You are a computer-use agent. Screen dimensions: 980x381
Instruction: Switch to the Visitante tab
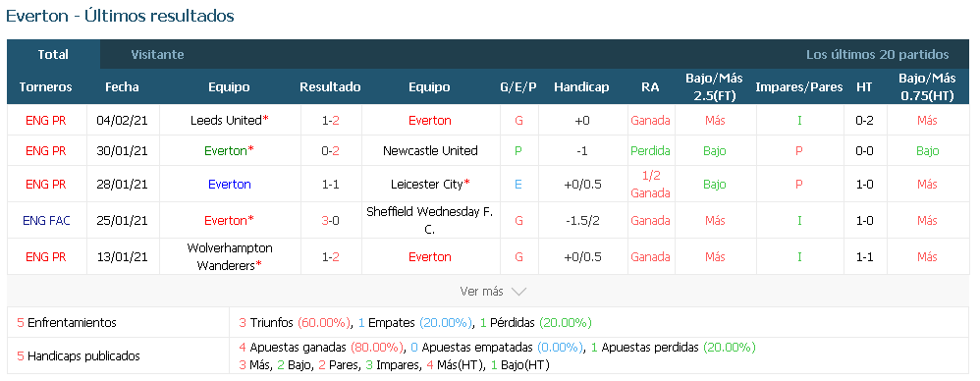point(157,54)
